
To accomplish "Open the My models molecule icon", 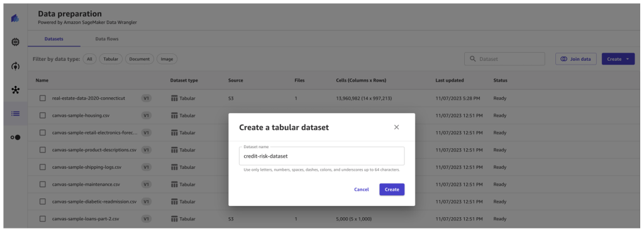I will pyautogui.click(x=15, y=90).
